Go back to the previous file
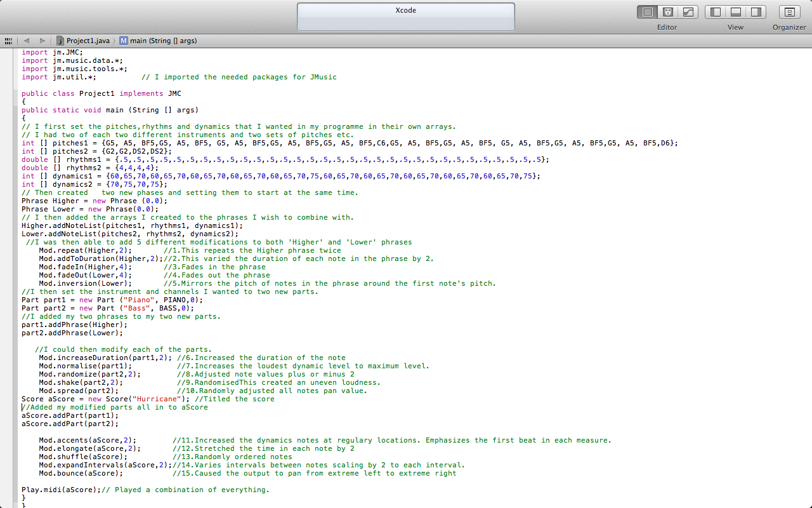 click(27, 41)
